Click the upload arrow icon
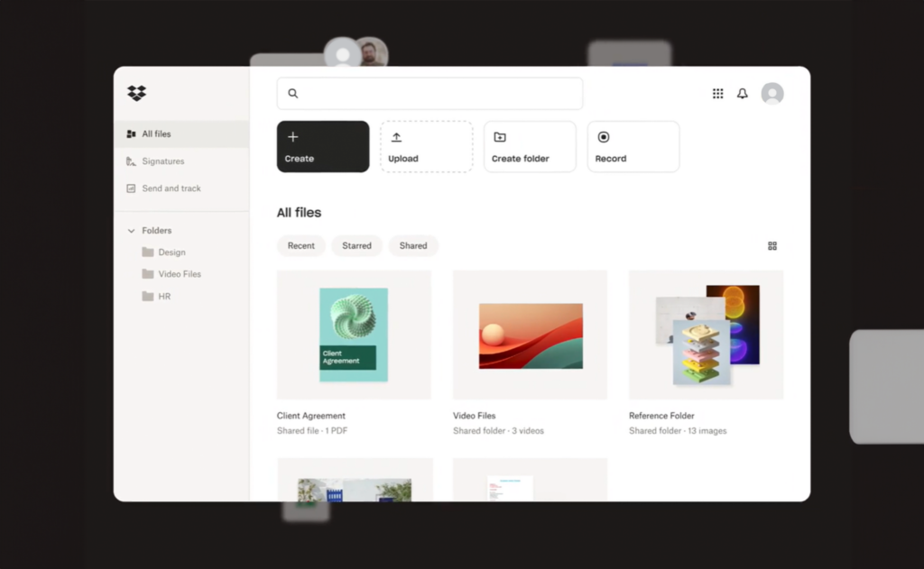This screenshot has width=924, height=569. pos(397,137)
